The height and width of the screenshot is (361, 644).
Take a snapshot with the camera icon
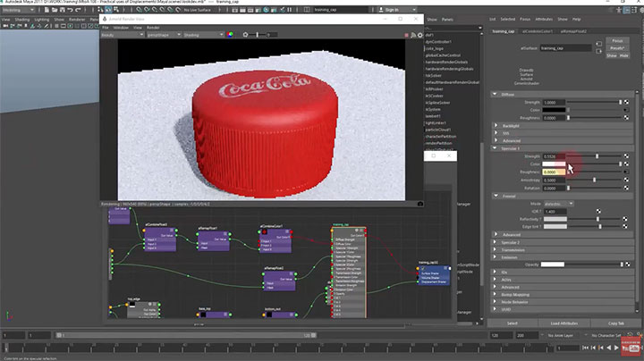click(419, 204)
